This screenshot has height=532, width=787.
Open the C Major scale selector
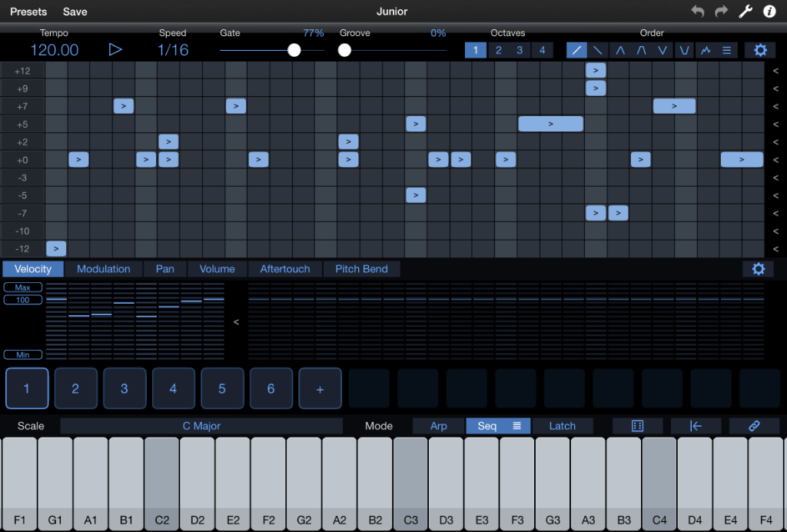pyautogui.click(x=201, y=426)
